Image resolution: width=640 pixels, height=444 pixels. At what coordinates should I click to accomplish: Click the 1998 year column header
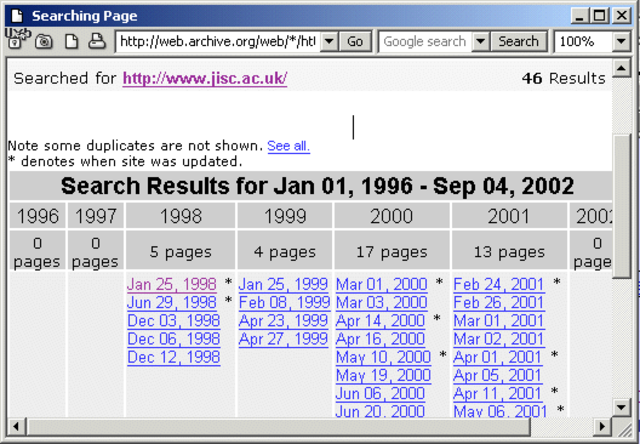pyautogui.click(x=180, y=216)
